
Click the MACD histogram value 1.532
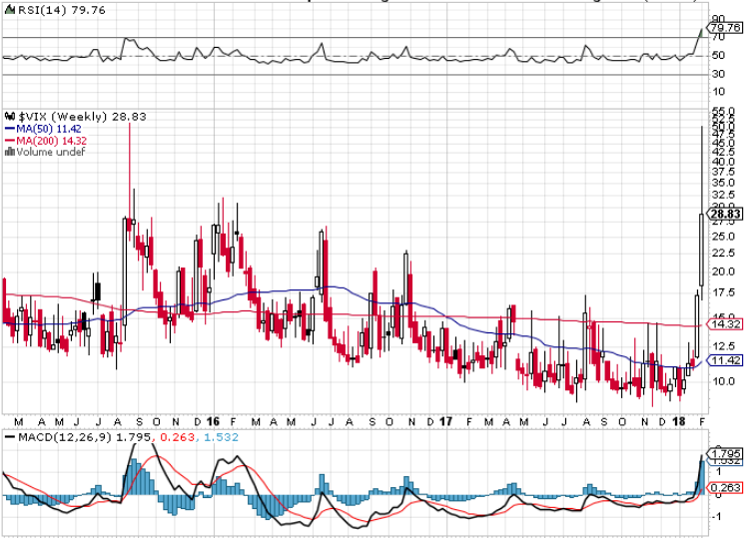221,437
